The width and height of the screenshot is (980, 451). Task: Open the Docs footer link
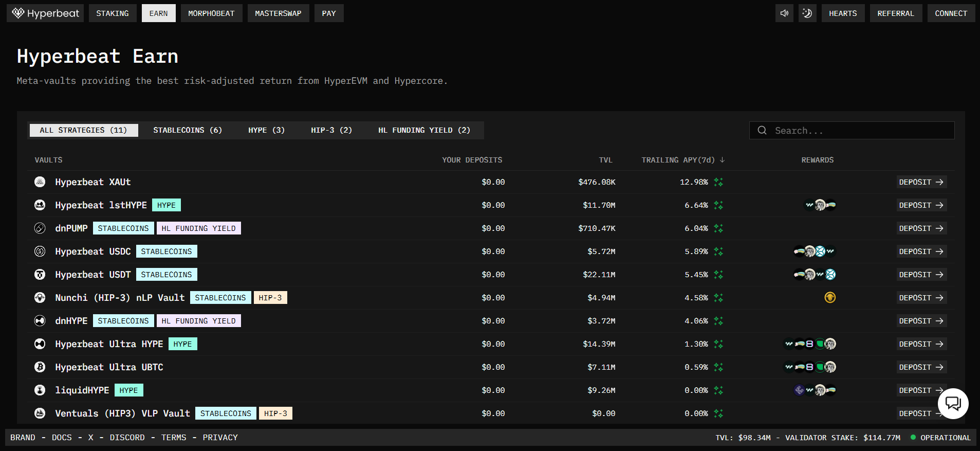(x=62, y=438)
